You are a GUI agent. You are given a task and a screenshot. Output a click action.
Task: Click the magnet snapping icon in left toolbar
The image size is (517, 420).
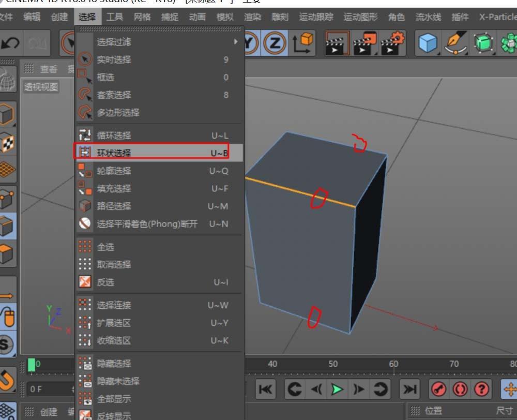pos(8,380)
